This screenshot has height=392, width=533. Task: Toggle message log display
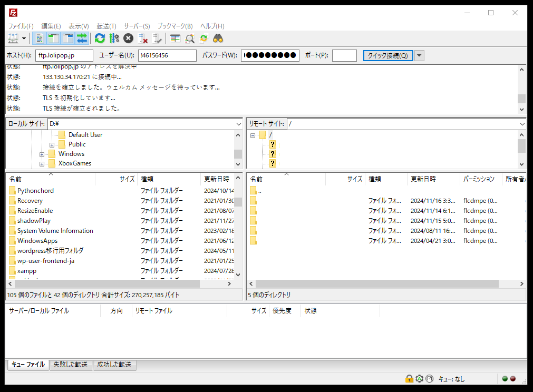(x=38, y=38)
